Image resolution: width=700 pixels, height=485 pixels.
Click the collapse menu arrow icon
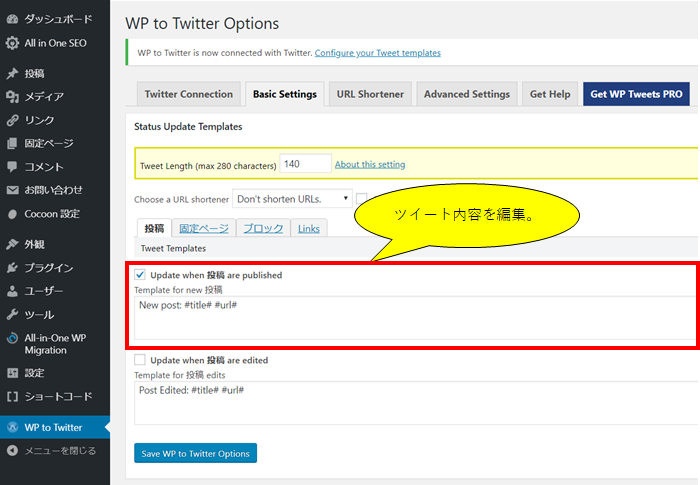click(12, 451)
